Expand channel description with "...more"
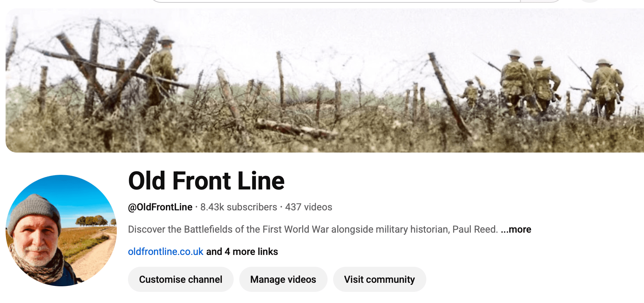Screen dimensions: 644x303 pyautogui.click(x=516, y=229)
